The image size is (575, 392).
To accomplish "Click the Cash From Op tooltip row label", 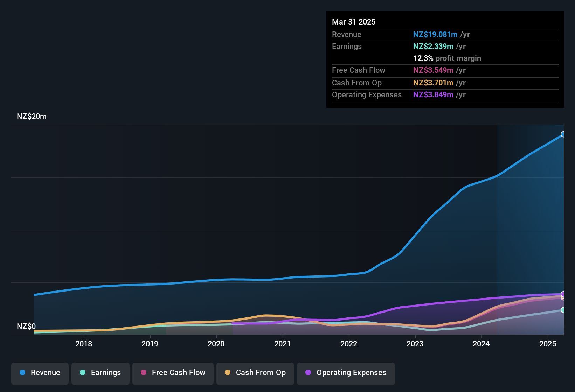I will click(357, 83).
